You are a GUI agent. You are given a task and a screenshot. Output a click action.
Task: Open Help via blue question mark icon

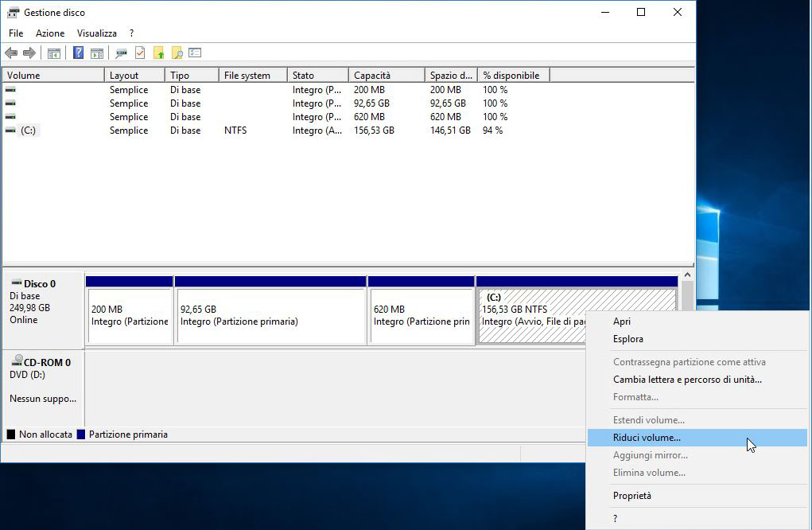[x=78, y=53]
